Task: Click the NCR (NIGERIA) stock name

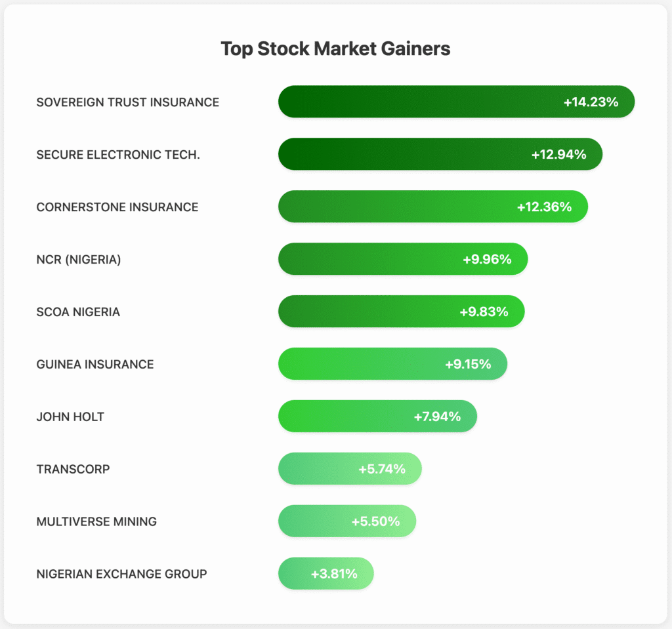Action: [79, 260]
